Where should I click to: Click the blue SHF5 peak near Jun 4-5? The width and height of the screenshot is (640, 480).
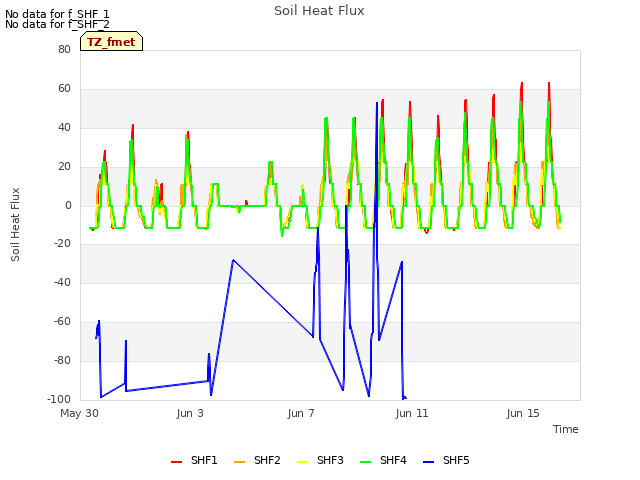pos(233,260)
